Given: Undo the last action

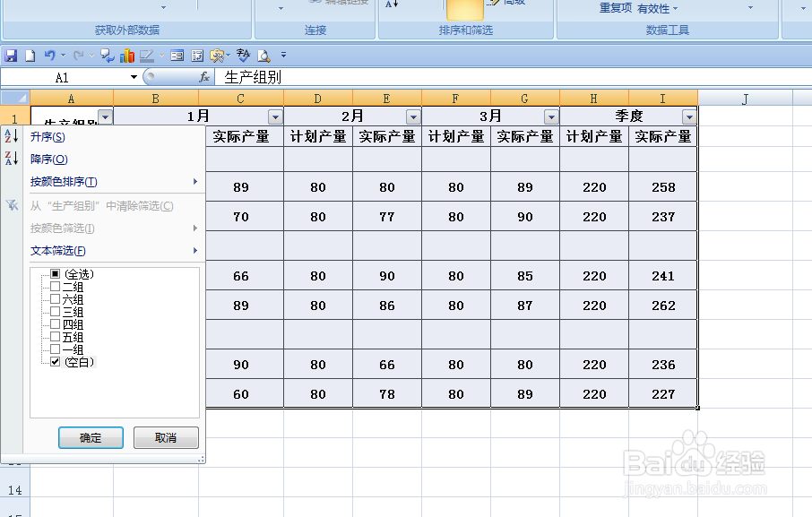Looking at the screenshot, I should coord(49,55).
